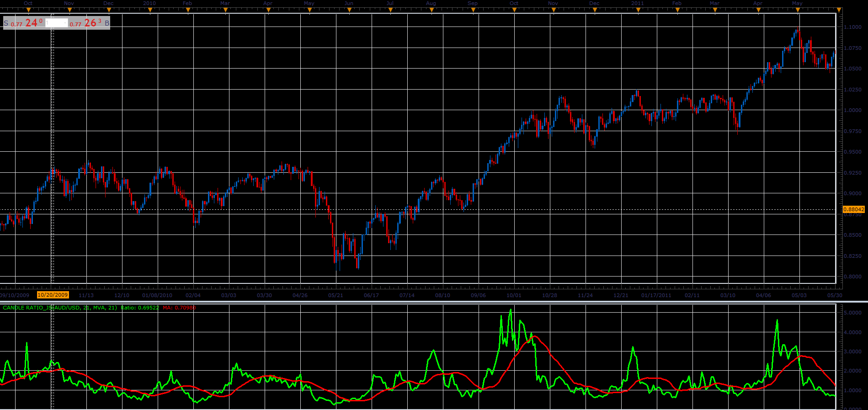
Task: Click the 09/10/2009 date label
Action: tap(14, 295)
